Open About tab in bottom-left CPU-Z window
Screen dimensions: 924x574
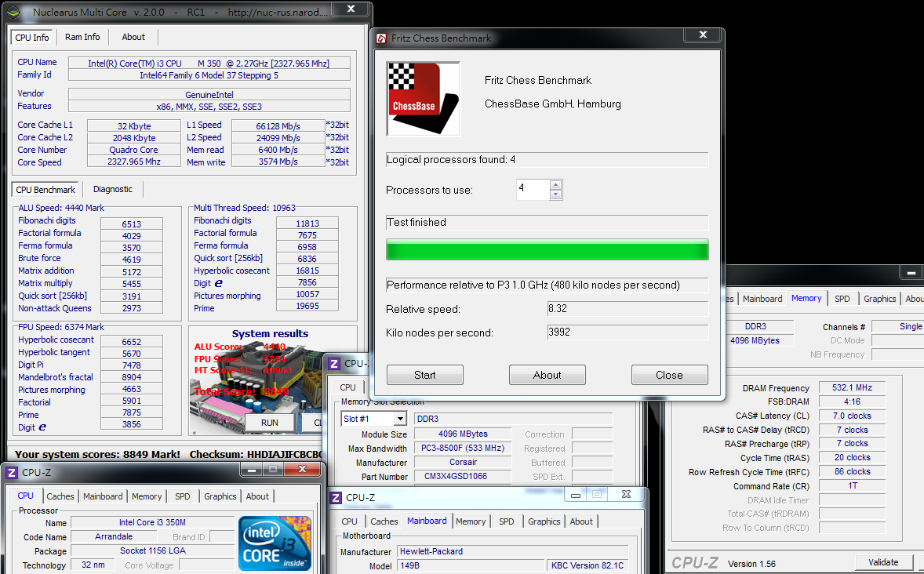(257, 496)
